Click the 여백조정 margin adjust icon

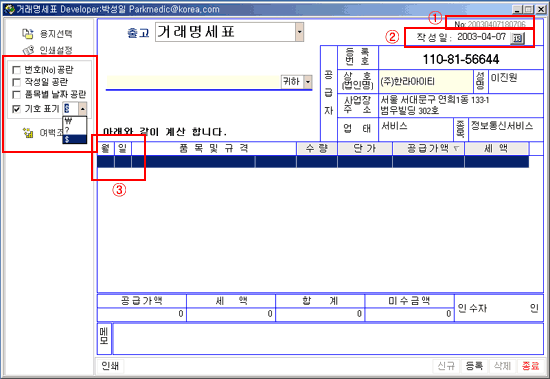(28, 133)
